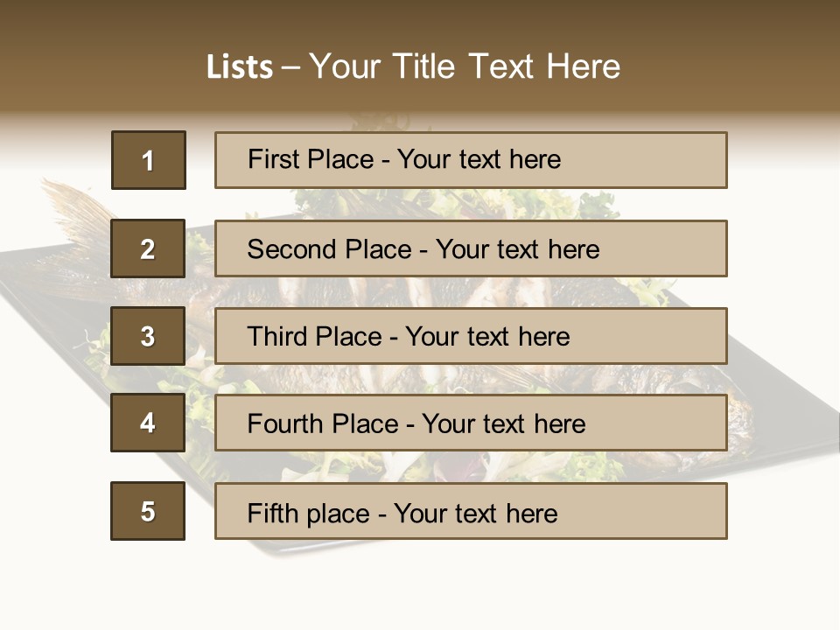Select the First Place text bar

tap(471, 160)
